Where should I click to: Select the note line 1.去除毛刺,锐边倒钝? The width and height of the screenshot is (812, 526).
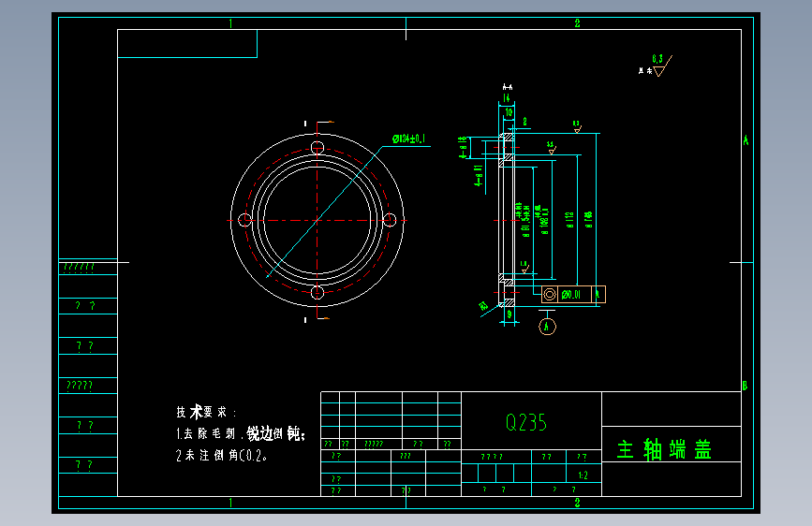point(241,434)
